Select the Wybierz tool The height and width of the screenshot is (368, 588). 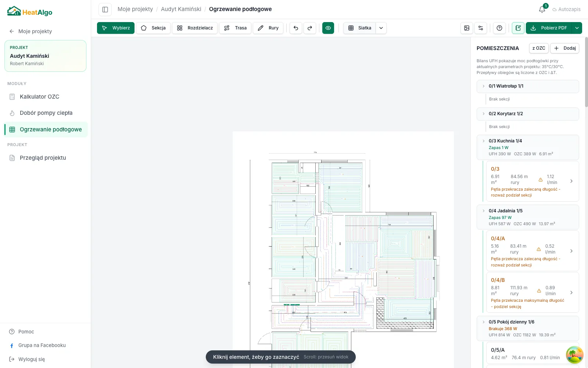click(116, 28)
